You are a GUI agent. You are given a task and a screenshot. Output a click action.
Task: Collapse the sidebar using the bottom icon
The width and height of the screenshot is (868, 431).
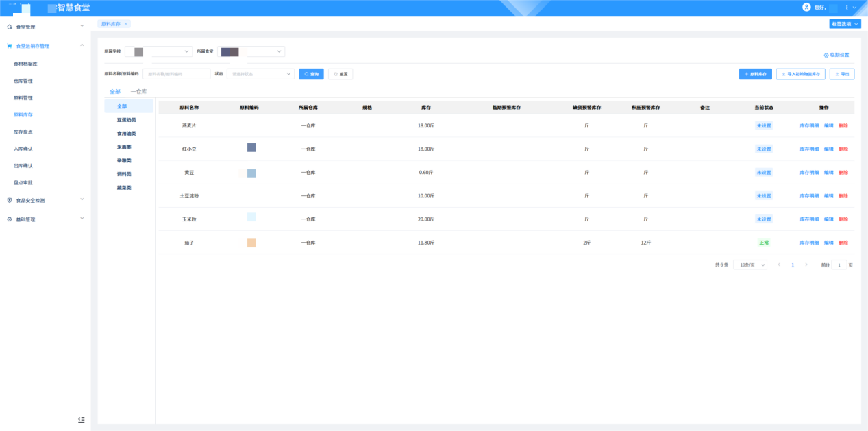click(81, 419)
